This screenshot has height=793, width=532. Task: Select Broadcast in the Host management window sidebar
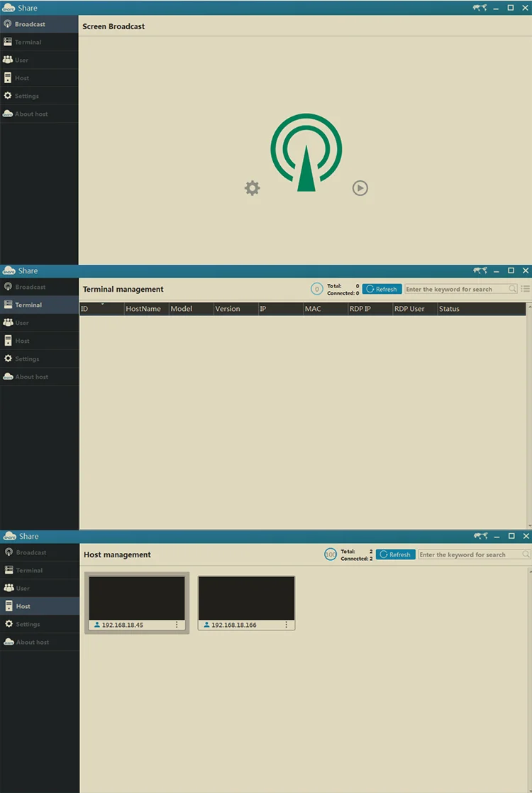[40, 552]
